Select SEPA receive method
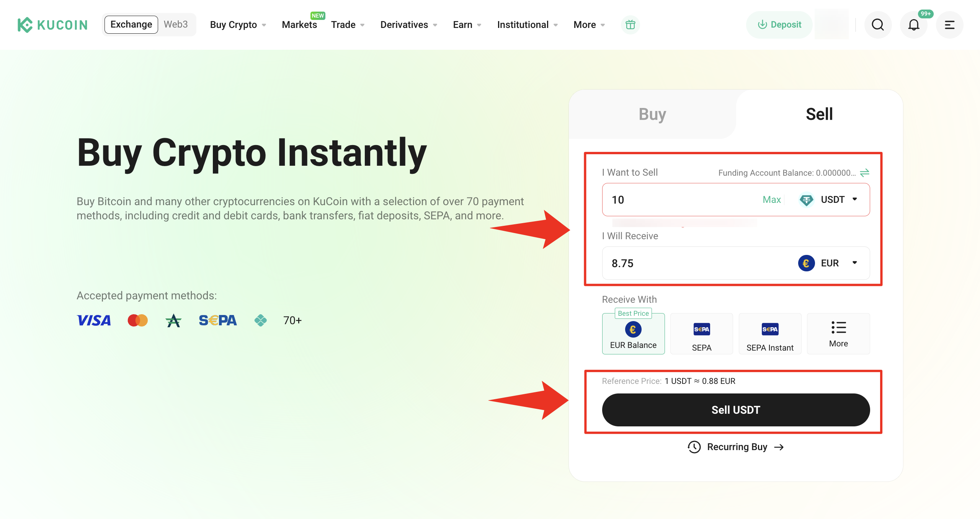This screenshot has height=519, width=980. (701, 334)
